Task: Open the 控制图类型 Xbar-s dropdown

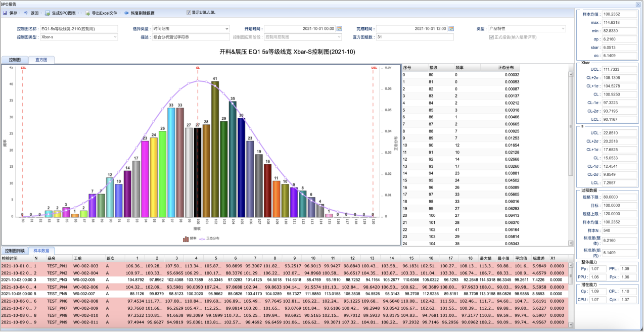Action: tap(115, 37)
